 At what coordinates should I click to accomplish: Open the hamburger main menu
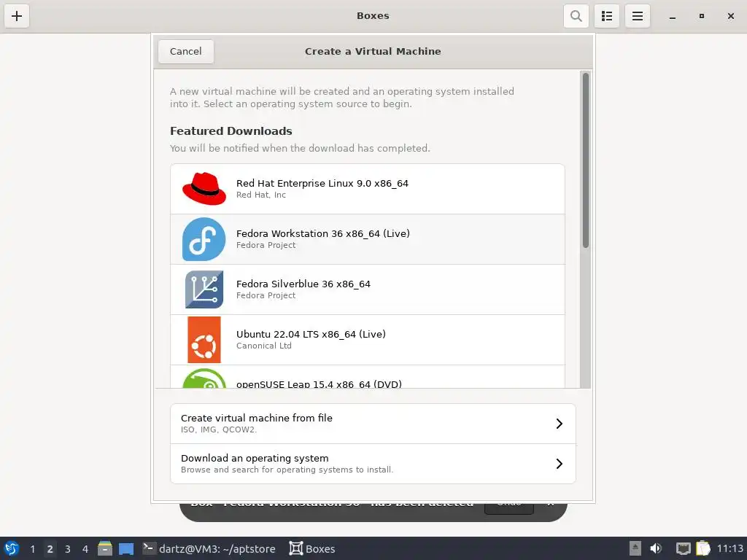[x=638, y=16]
